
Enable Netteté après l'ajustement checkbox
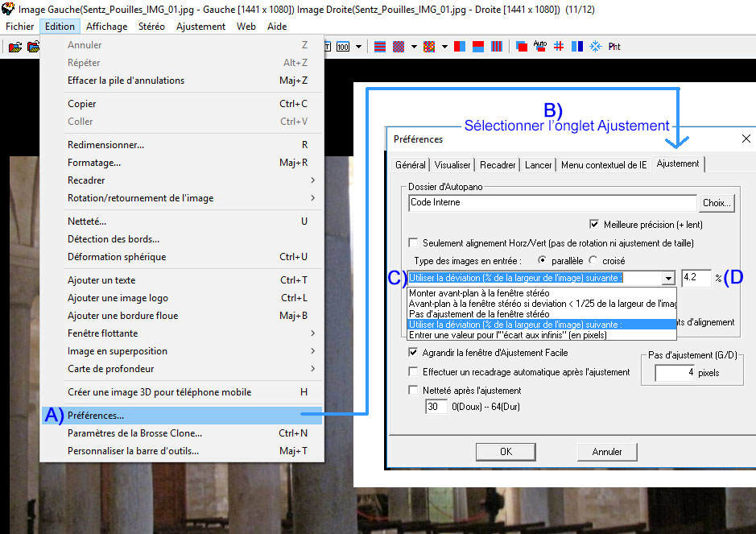pos(414,391)
